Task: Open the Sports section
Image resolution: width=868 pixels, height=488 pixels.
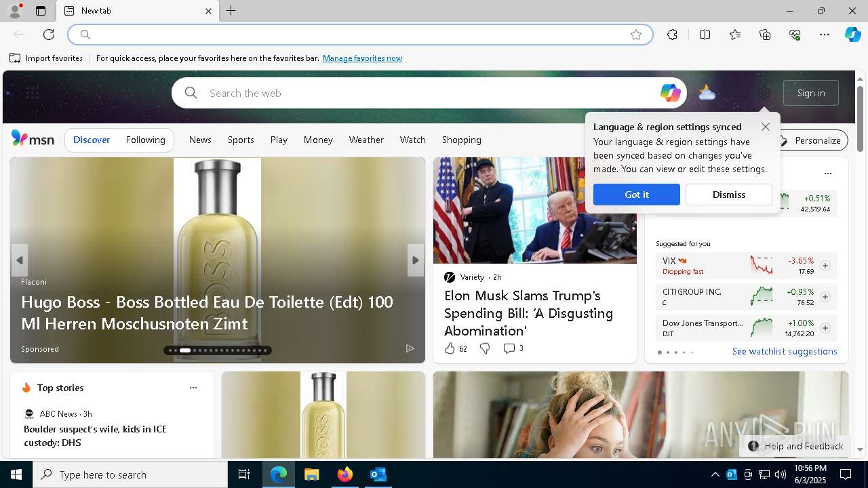Action: pos(241,140)
